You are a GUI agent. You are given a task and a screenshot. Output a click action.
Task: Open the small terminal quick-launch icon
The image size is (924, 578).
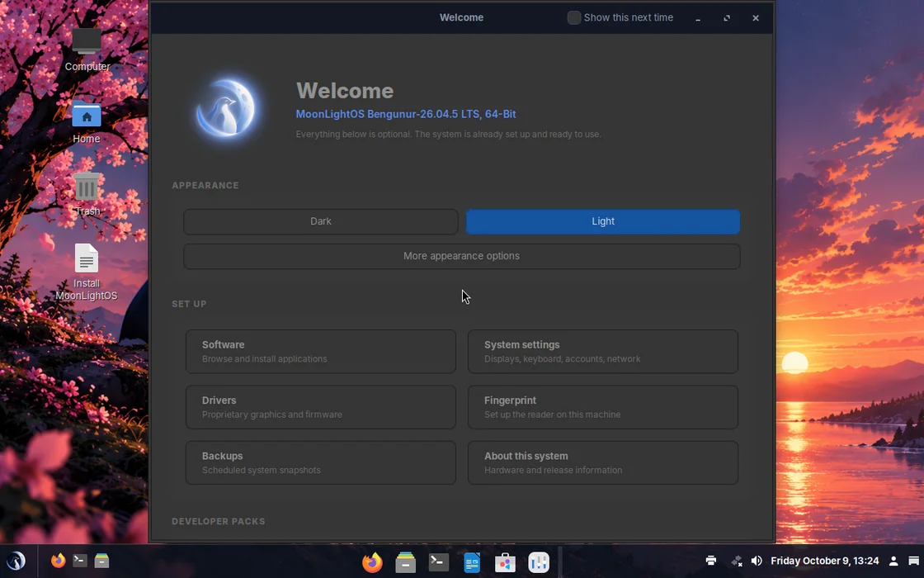pyautogui.click(x=79, y=561)
